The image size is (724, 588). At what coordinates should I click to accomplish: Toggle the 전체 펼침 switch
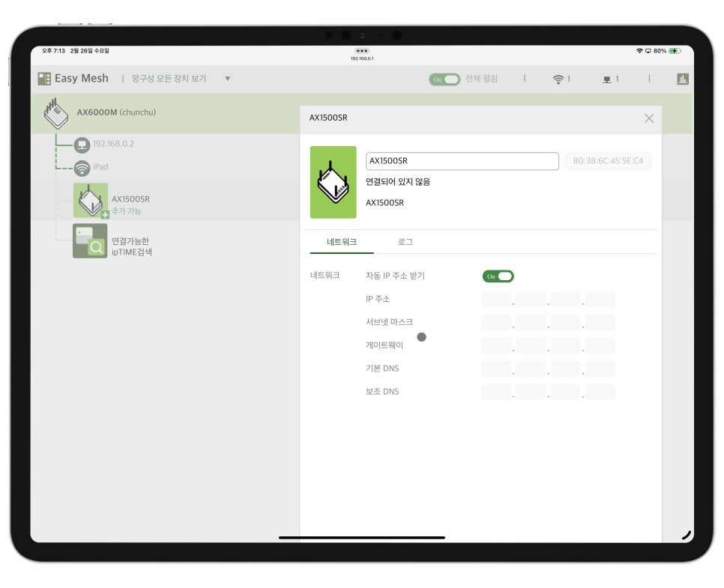pos(444,79)
